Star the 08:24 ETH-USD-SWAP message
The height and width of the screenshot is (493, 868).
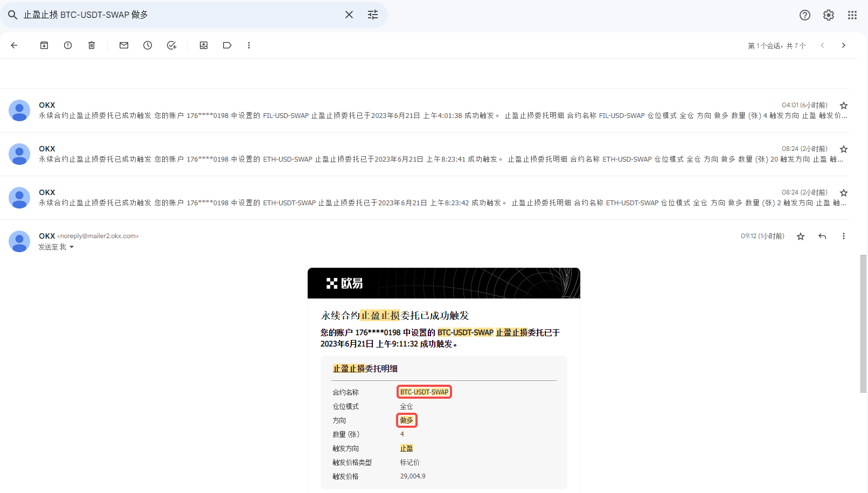click(x=844, y=149)
